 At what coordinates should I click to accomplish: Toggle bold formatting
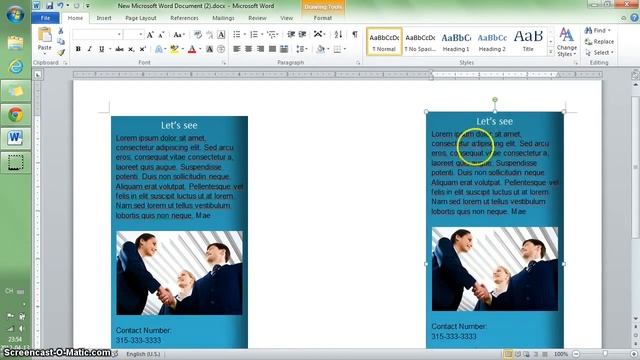78,49
